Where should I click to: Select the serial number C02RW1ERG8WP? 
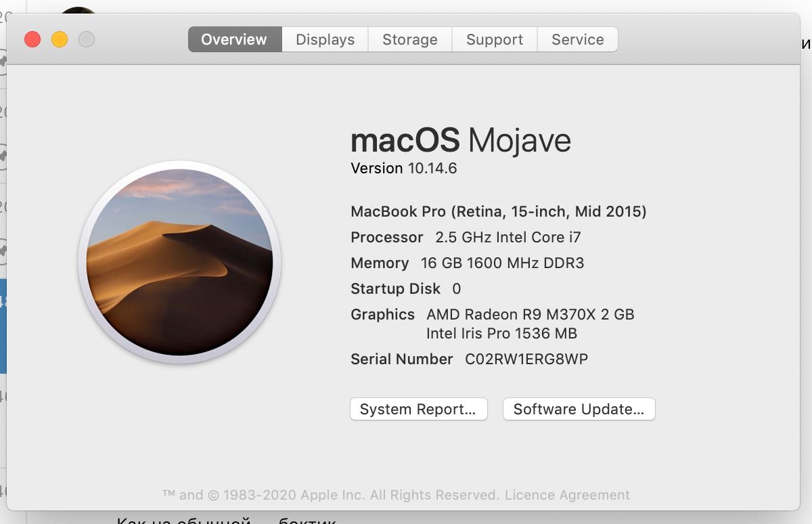tap(526, 359)
